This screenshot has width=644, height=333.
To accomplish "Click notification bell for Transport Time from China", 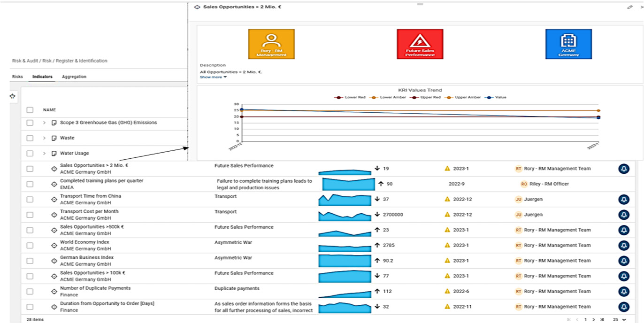I will coord(624,200).
